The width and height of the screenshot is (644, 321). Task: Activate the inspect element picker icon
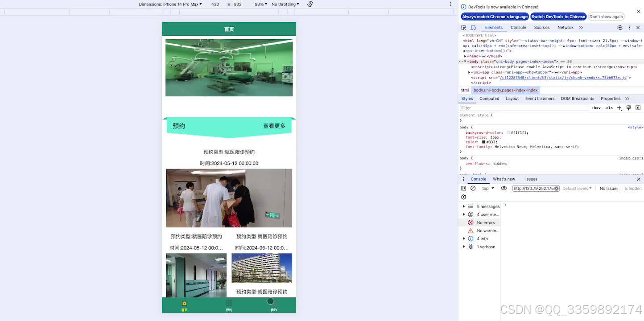click(464, 28)
